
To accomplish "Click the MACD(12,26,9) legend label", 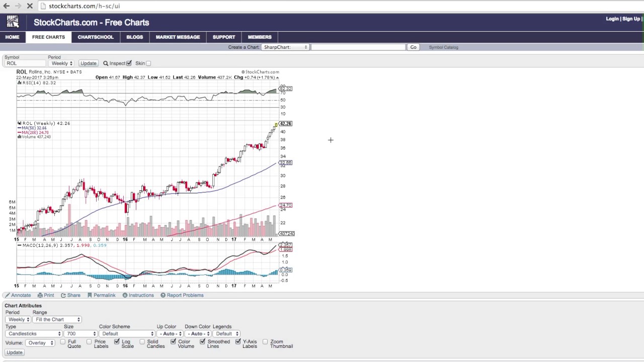I will point(41,245).
